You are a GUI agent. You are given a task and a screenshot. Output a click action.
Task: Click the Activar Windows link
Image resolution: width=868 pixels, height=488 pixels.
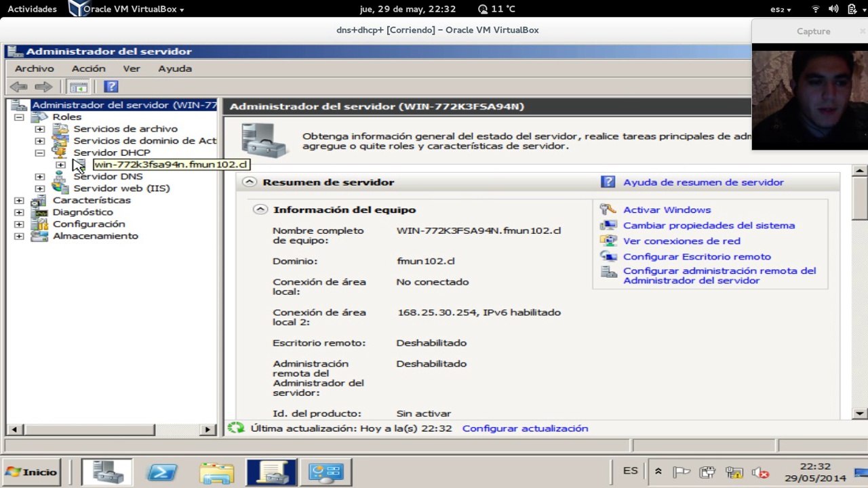tap(667, 210)
